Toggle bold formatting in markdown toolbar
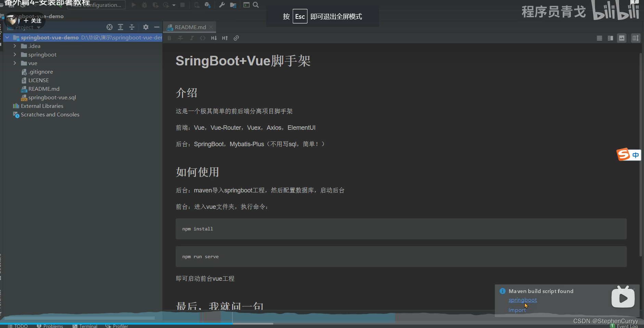This screenshot has height=328, width=644. point(169,38)
